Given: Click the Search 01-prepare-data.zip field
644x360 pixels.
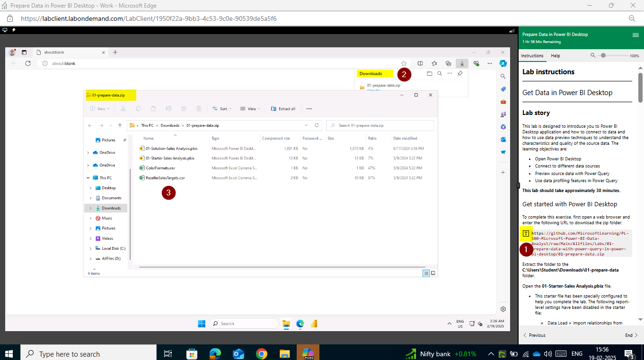Looking at the screenshot, I should tap(380, 125).
